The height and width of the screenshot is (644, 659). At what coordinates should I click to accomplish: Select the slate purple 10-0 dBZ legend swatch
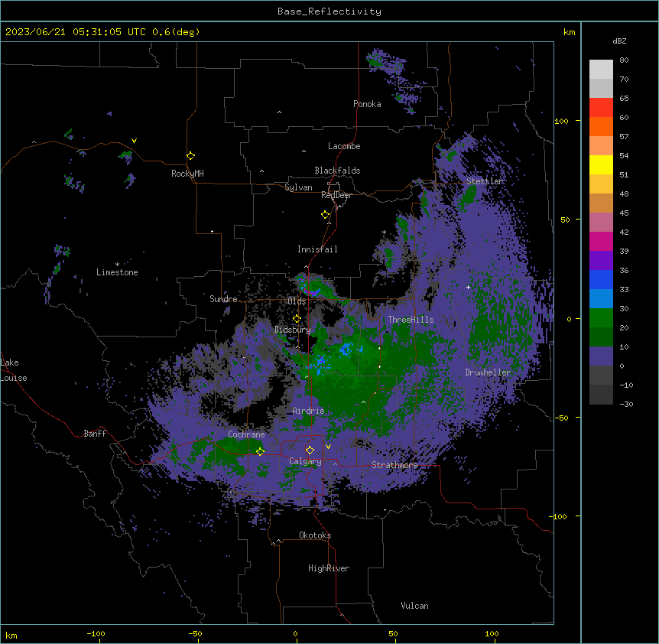[601, 356]
